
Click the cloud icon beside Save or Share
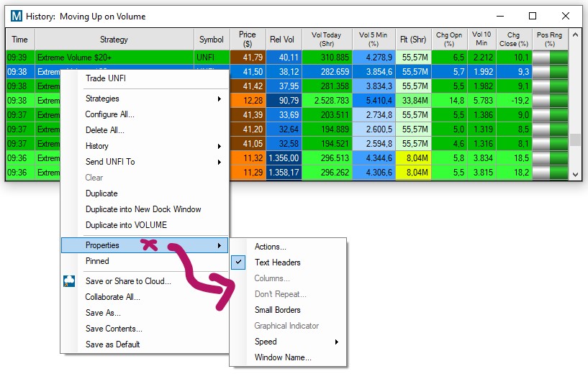[69, 281]
